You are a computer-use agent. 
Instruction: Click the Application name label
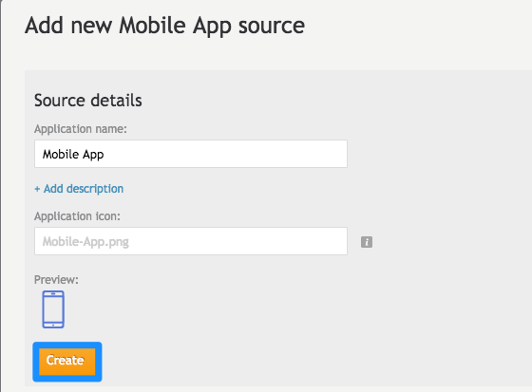[81, 129]
